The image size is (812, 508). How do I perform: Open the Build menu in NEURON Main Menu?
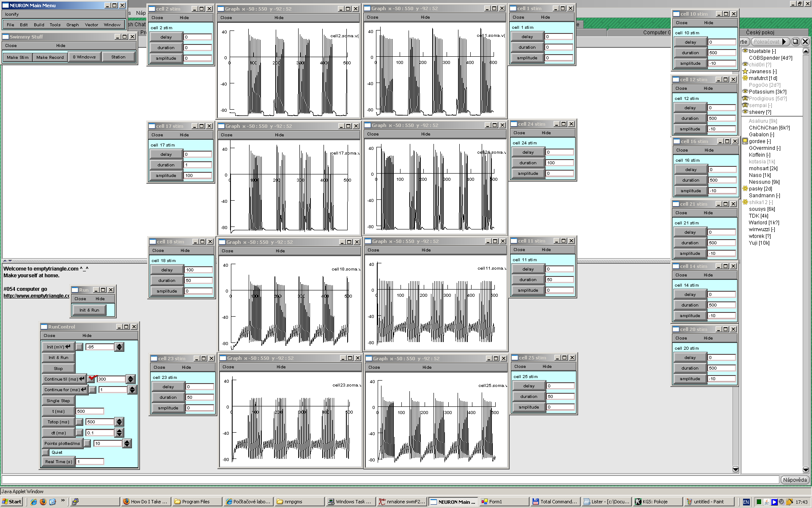(39, 25)
